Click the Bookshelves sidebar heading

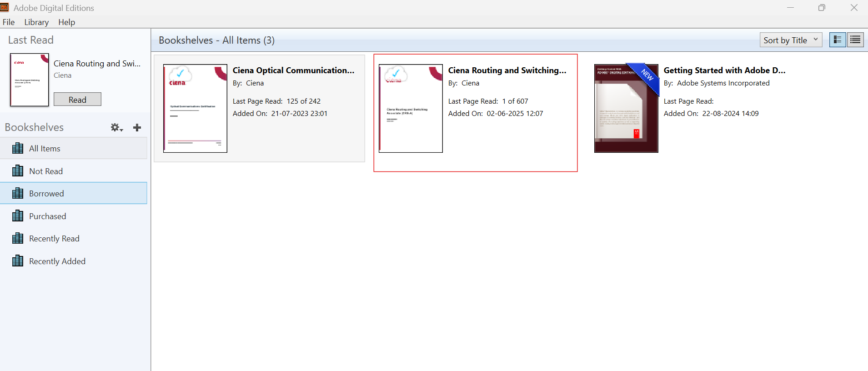pos(34,127)
